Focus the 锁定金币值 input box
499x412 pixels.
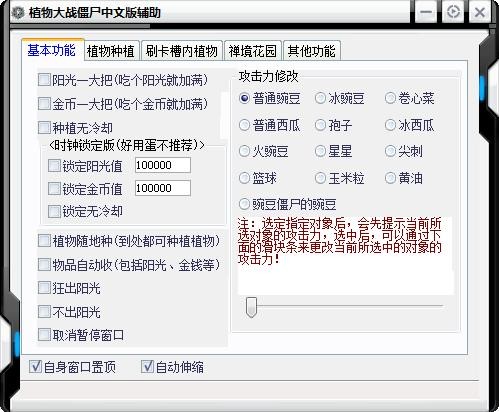pos(163,188)
